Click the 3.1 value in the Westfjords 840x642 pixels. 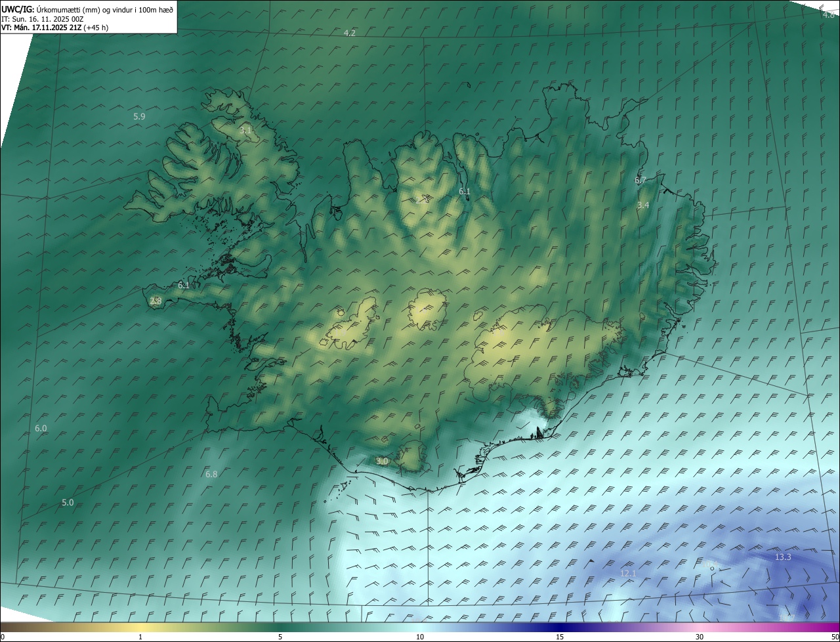(x=245, y=131)
